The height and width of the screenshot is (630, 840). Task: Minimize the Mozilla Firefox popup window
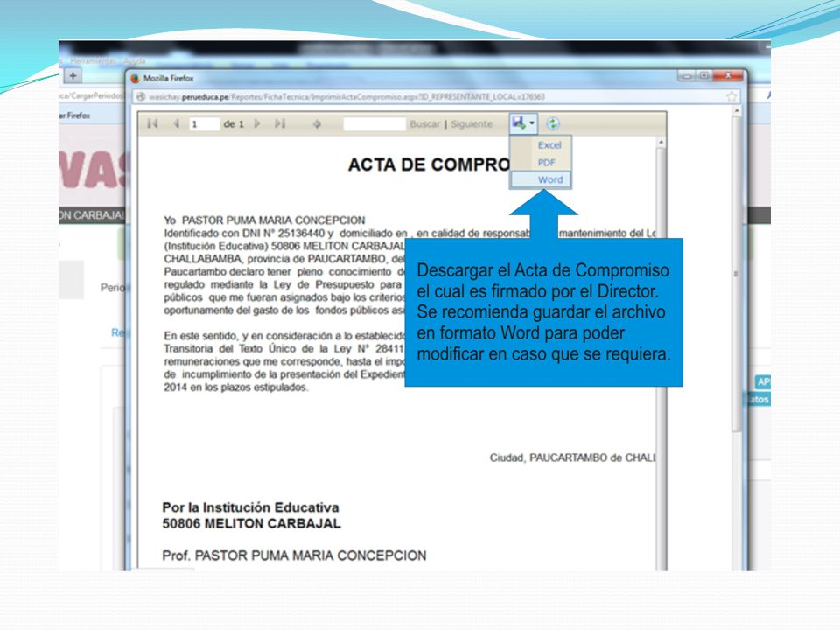coord(687,75)
